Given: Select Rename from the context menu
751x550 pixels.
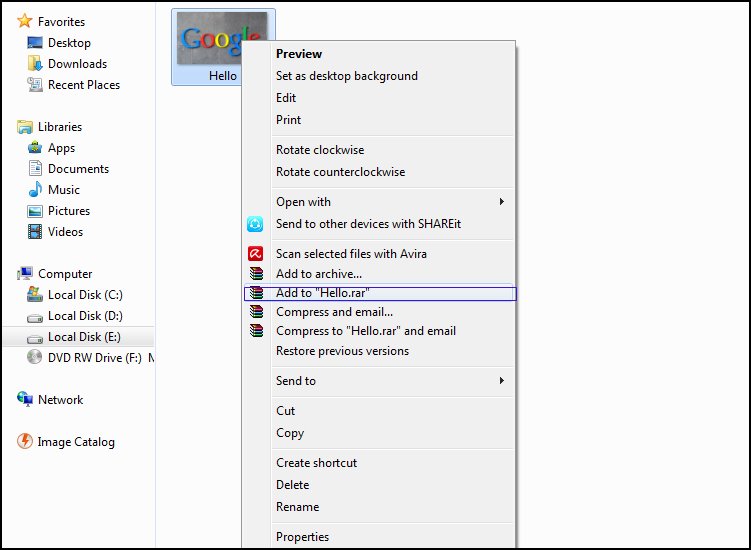Looking at the screenshot, I should coord(378,507).
